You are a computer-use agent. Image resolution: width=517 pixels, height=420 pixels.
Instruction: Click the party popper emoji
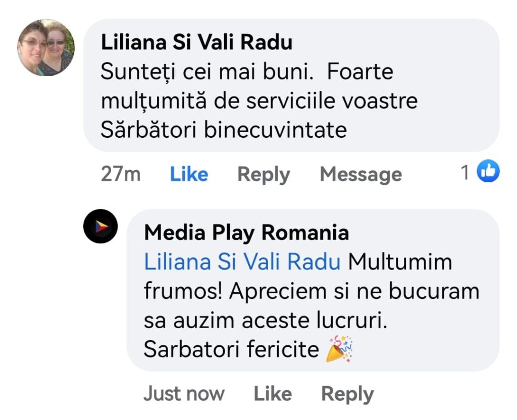tap(339, 349)
